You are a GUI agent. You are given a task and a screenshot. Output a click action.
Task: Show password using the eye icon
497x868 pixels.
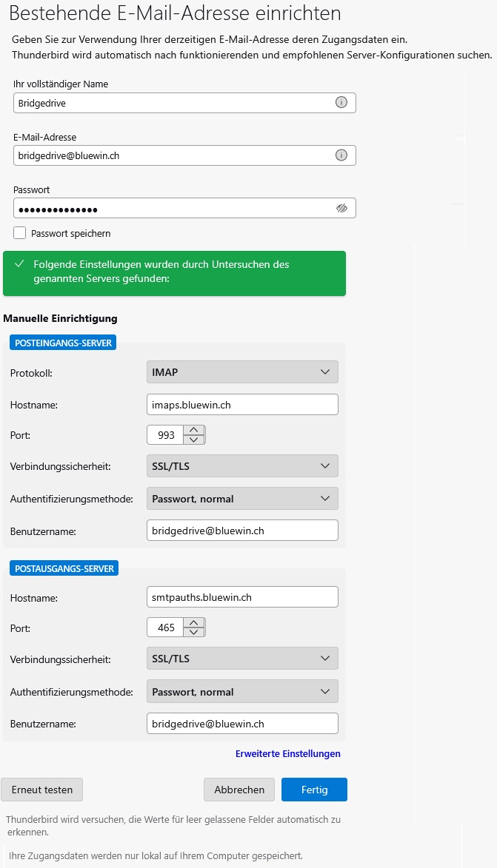pos(341,209)
